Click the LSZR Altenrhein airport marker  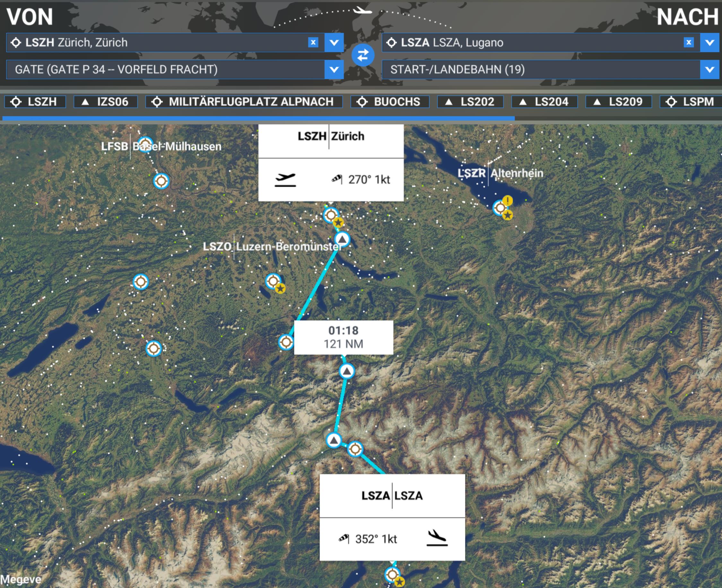pyautogui.click(x=500, y=208)
